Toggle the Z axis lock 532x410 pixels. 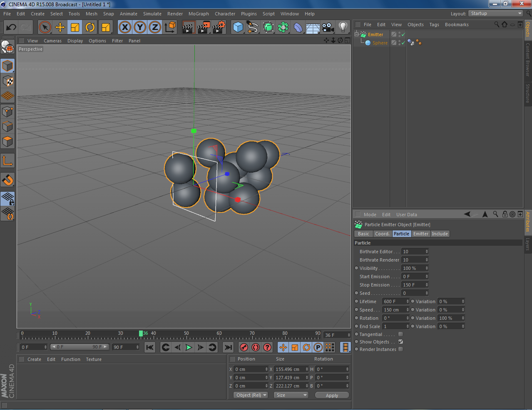point(155,27)
